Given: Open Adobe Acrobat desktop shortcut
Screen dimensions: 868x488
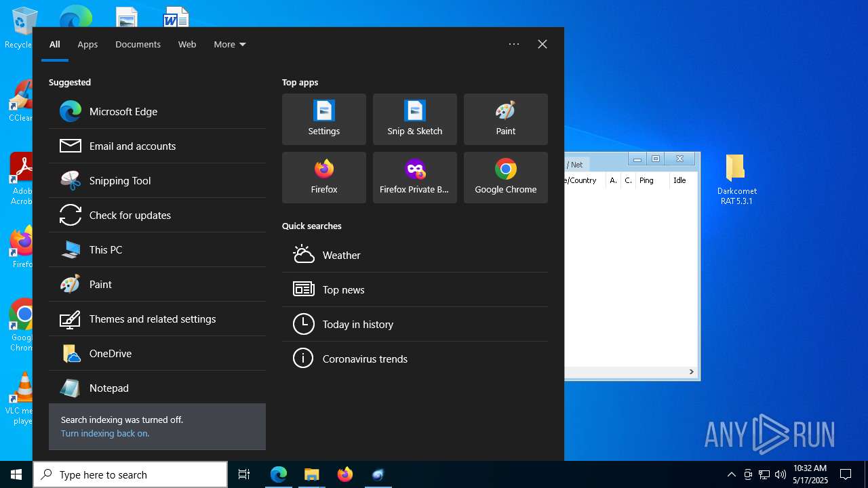Looking at the screenshot, I should point(20,179).
